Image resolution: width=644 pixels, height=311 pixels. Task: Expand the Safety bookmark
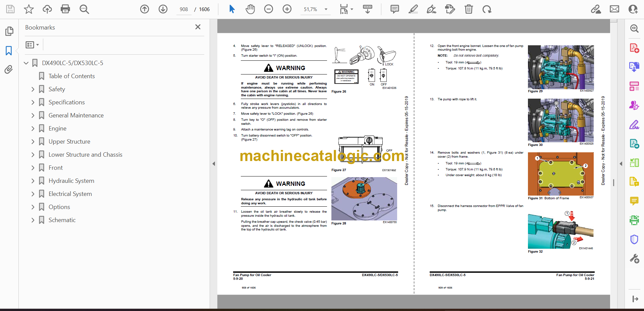(x=33, y=89)
